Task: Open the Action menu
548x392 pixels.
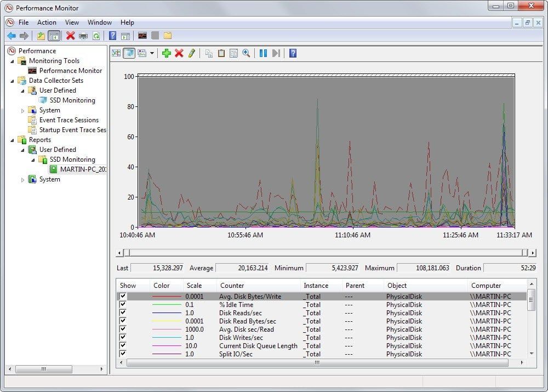Action: pos(47,22)
